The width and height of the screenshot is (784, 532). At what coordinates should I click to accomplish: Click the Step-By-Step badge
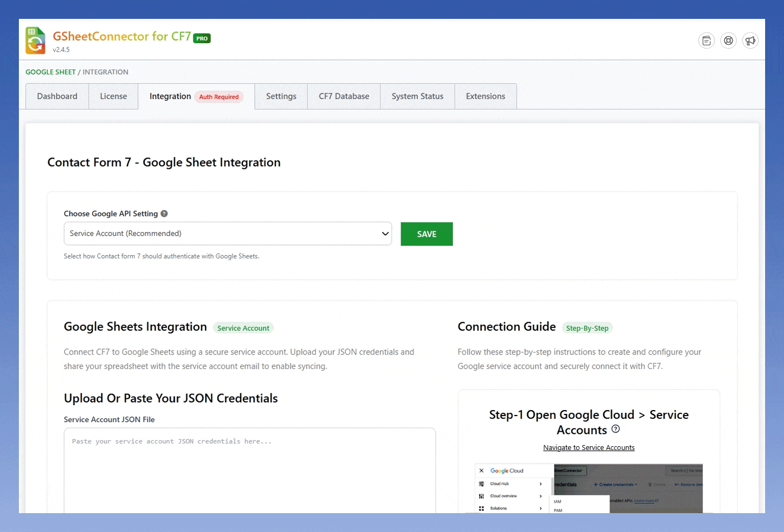coord(587,328)
